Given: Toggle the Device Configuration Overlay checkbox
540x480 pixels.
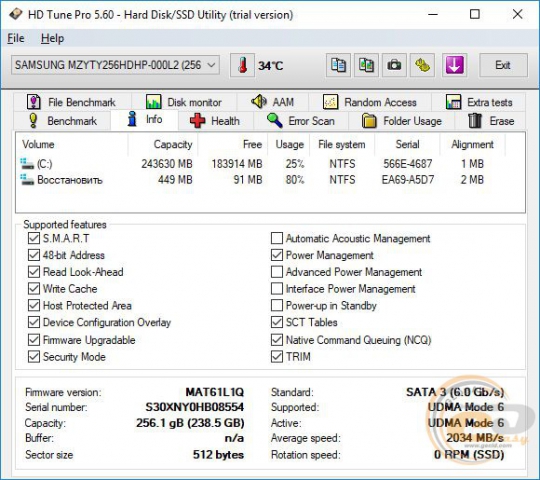Looking at the screenshot, I should pyautogui.click(x=34, y=322).
